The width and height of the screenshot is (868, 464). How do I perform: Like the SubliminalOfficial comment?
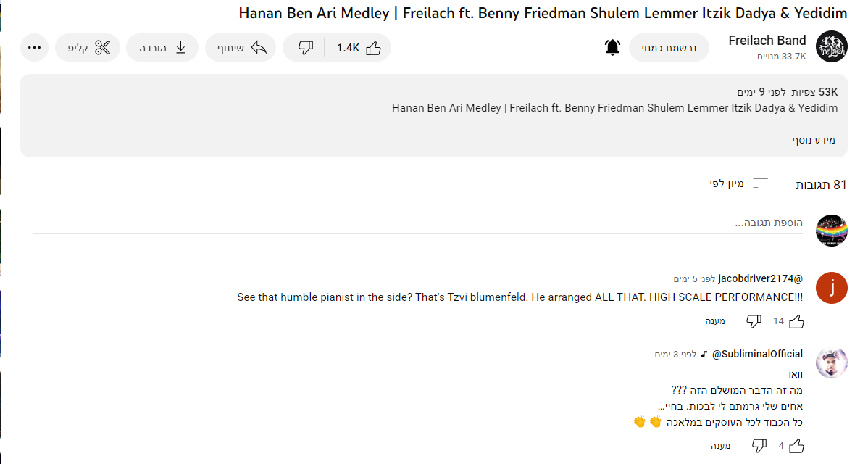pos(796,445)
